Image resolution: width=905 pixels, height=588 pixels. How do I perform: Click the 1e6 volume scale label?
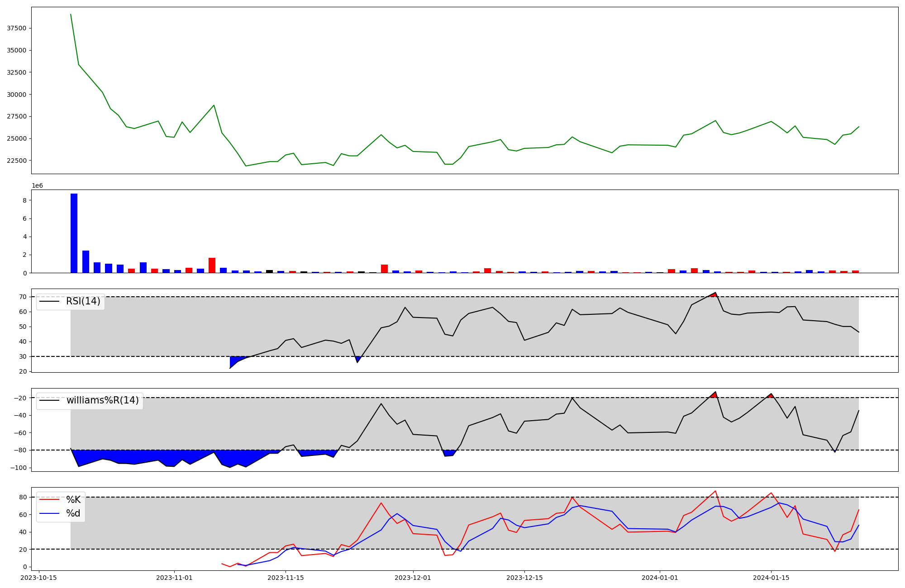(37, 185)
